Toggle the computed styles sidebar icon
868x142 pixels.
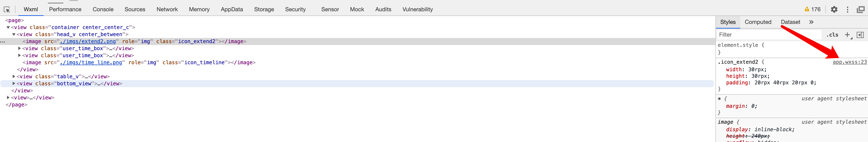point(860,35)
